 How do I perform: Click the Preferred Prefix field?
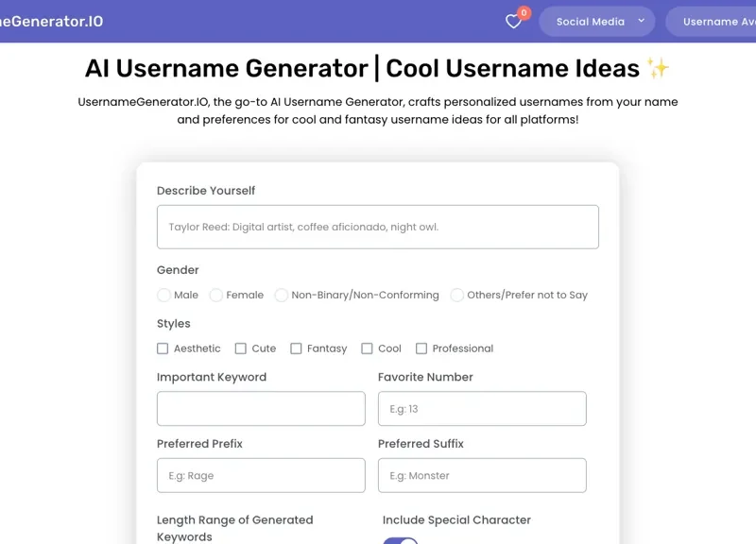[261, 475]
